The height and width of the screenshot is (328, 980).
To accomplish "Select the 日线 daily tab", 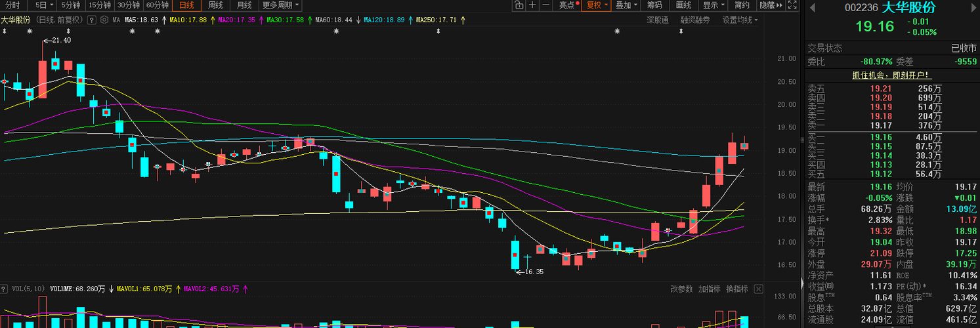I will point(187,5).
